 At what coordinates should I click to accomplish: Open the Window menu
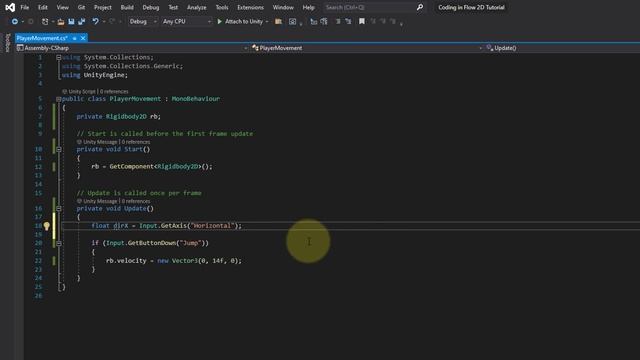coord(283,7)
